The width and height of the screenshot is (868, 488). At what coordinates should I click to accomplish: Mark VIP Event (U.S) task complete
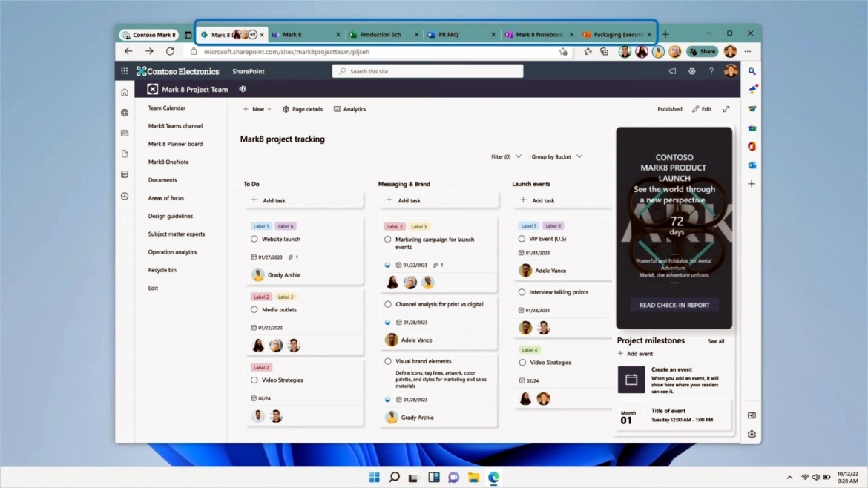click(522, 239)
